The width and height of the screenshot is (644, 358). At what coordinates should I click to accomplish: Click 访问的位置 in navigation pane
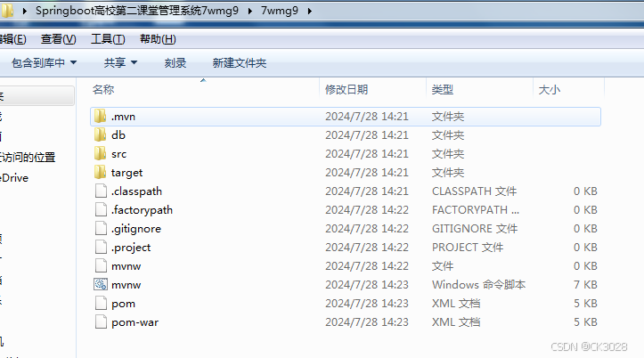coord(28,158)
